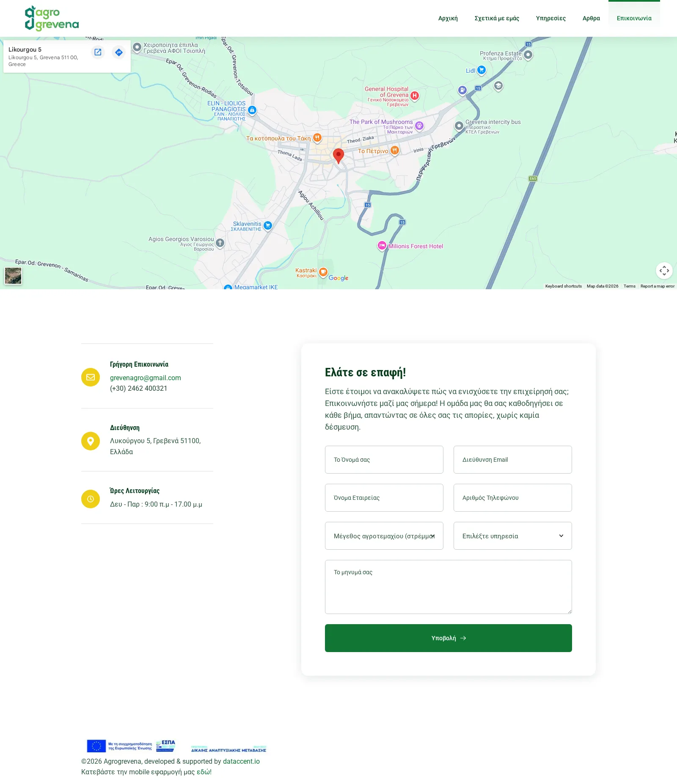Click Keyboard shortcuts on map
Screen dimensions: 677x784
coord(563,286)
